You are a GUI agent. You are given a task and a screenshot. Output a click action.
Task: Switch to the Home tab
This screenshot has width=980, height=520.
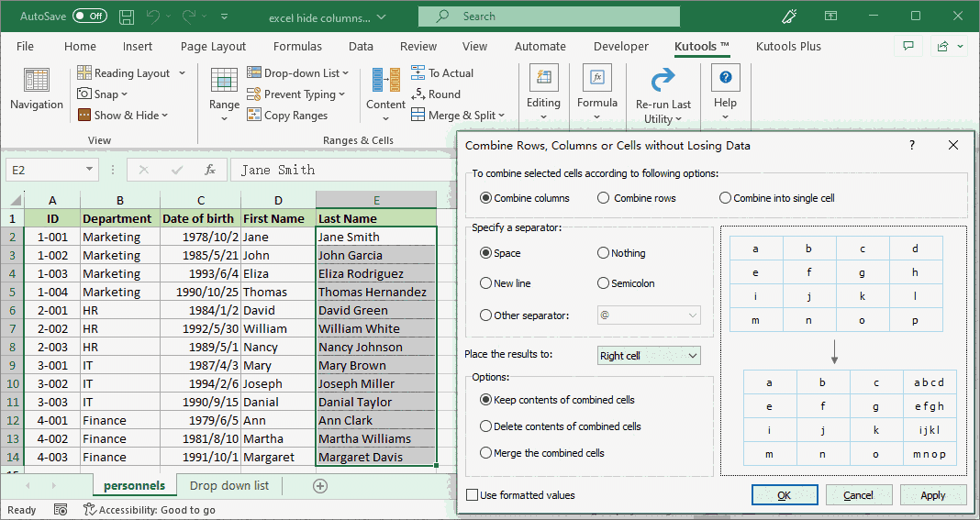80,46
